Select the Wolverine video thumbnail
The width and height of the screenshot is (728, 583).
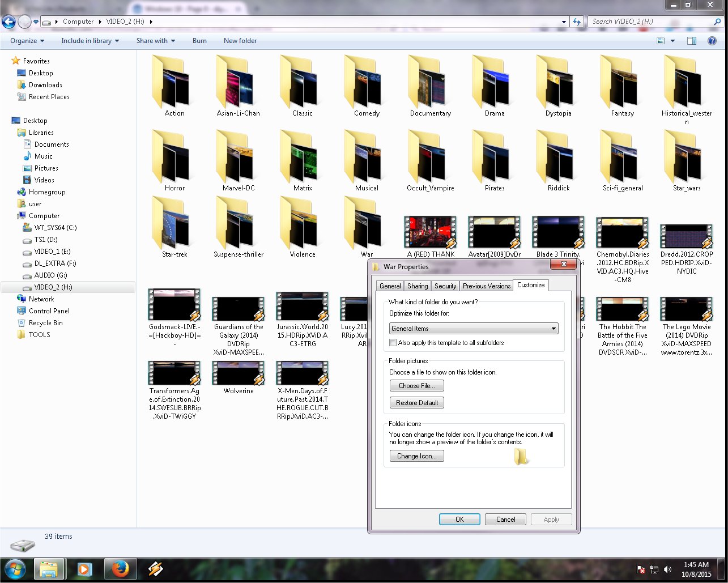point(238,373)
